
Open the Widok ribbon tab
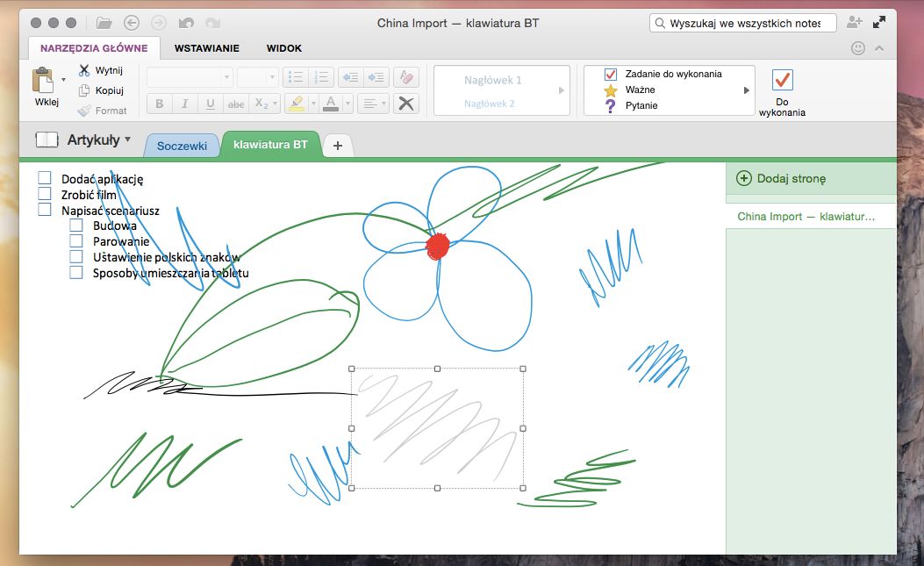coord(284,48)
